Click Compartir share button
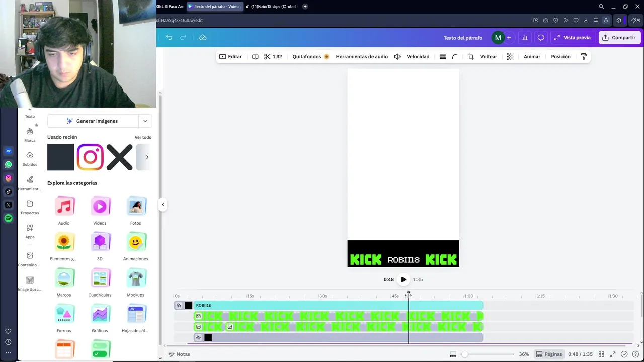 [619, 38]
